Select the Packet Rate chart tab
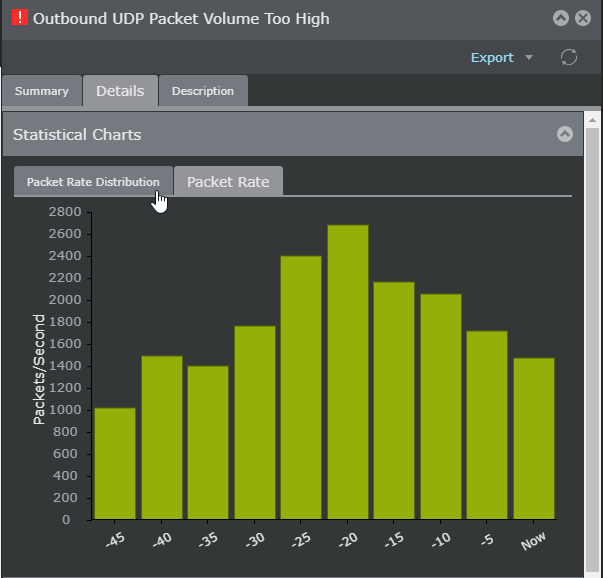 pyautogui.click(x=228, y=182)
